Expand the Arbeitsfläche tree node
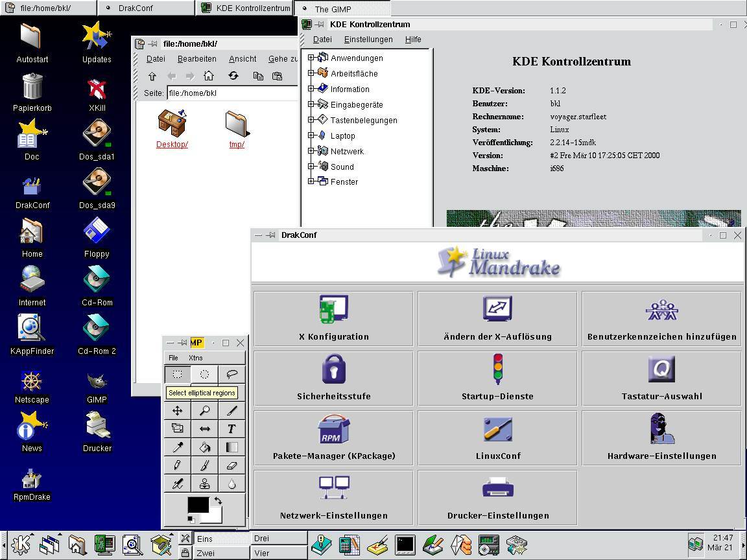 (311, 73)
